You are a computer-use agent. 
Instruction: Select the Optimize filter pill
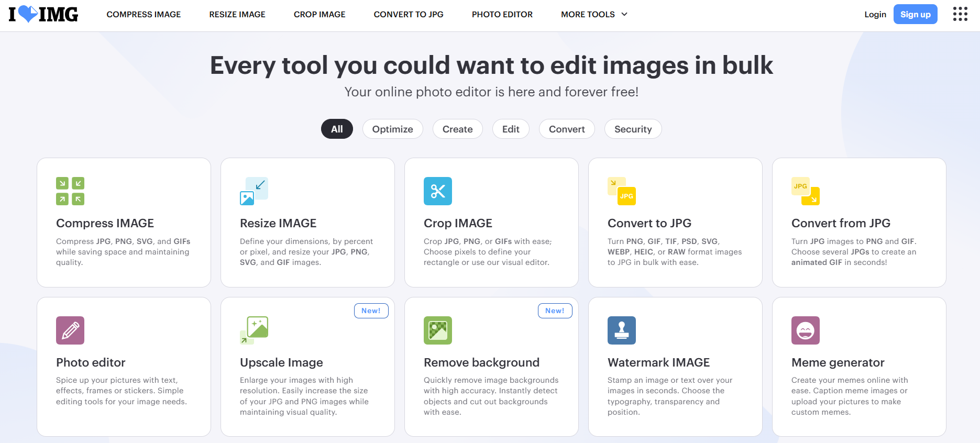392,129
